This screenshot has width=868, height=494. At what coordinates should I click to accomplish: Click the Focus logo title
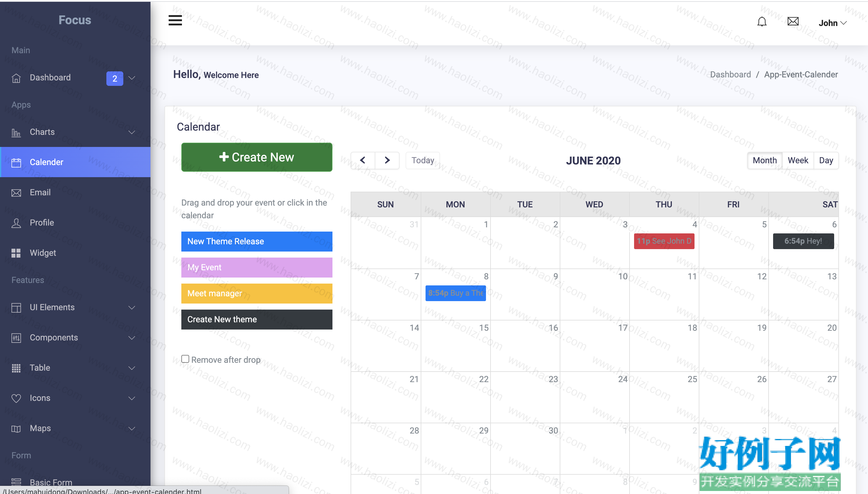pyautogui.click(x=75, y=20)
